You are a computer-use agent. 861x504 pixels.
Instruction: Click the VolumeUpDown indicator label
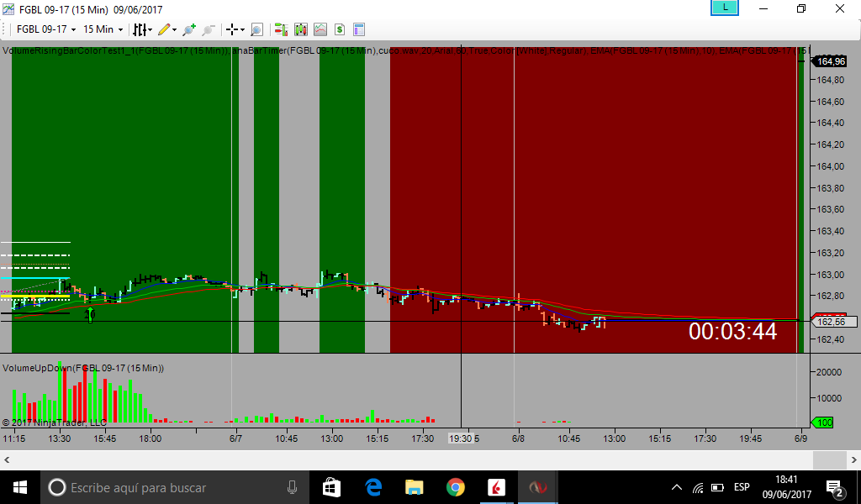(83, 368)
